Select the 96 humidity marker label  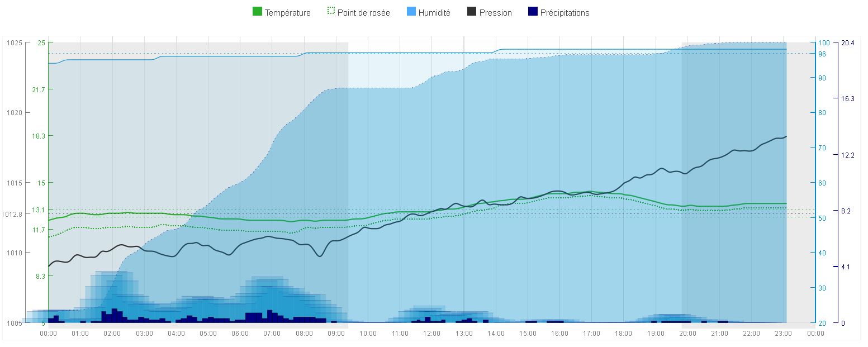822,54
